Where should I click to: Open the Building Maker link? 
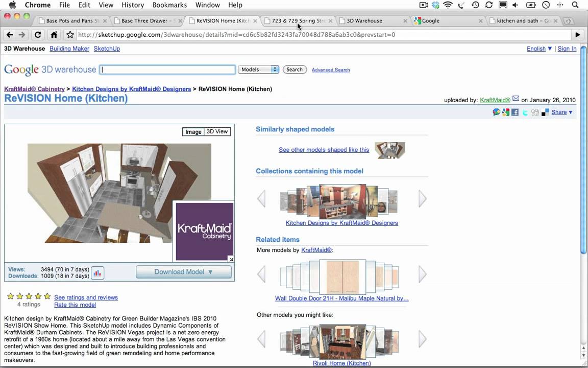69,49
